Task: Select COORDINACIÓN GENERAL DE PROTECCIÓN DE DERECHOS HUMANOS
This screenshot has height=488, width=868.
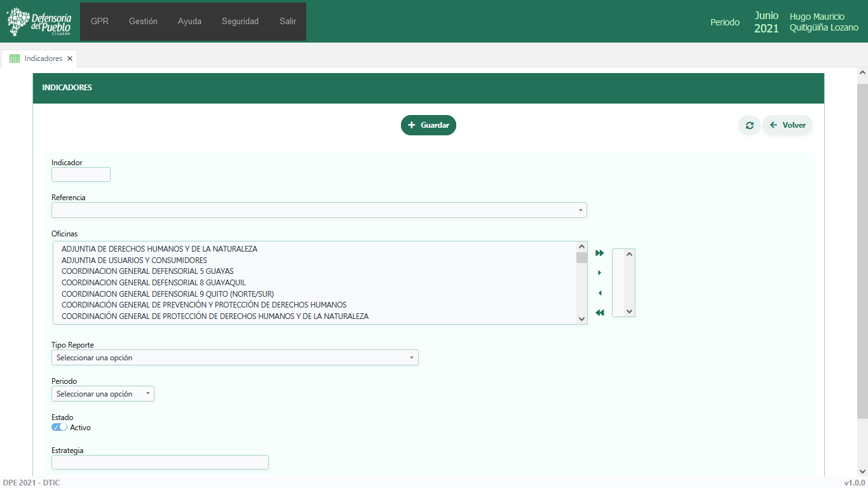Action: coord(215,316)
